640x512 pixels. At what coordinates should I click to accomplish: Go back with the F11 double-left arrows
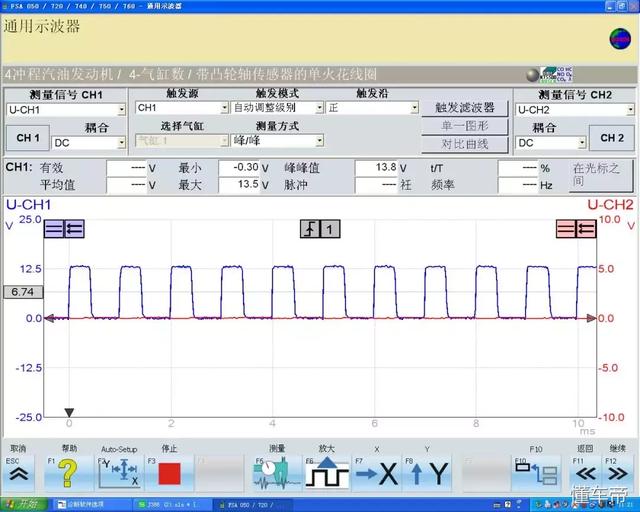pyautogui.click(x=586, y=474)
